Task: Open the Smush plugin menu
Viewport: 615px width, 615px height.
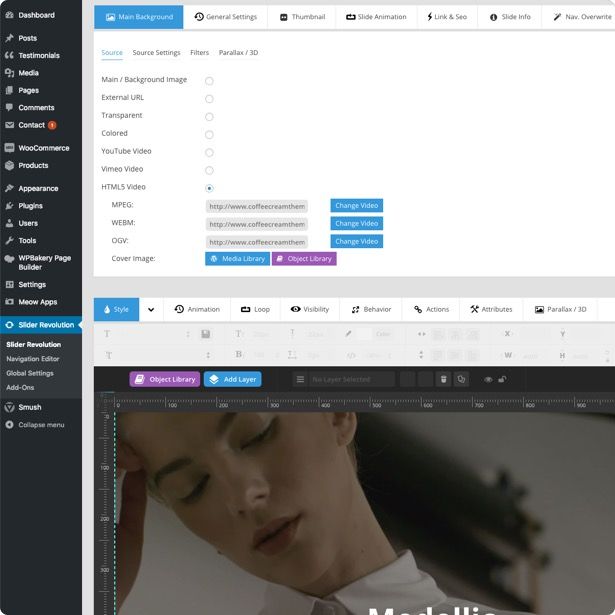Action: pyautogui.click(x=29, y=407)
